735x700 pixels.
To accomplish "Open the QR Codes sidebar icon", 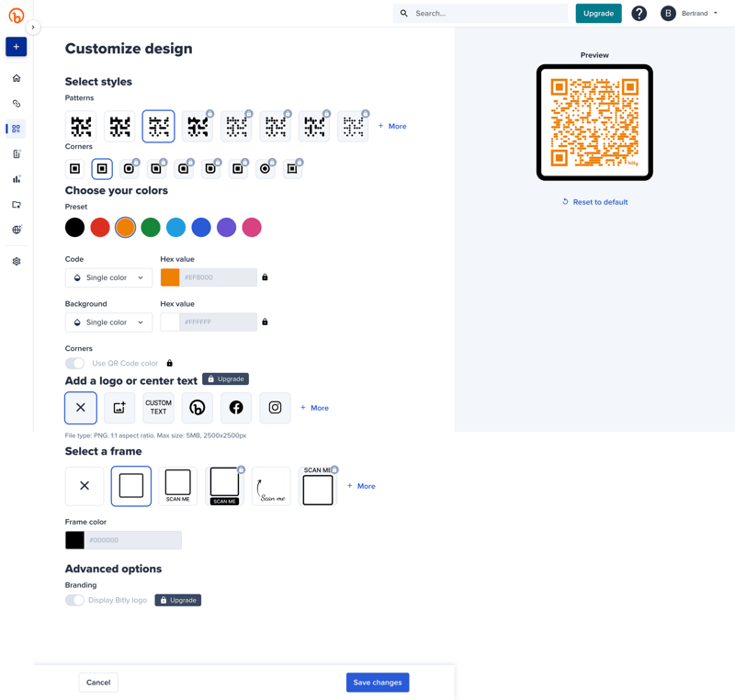I will [x=16, y=129].
